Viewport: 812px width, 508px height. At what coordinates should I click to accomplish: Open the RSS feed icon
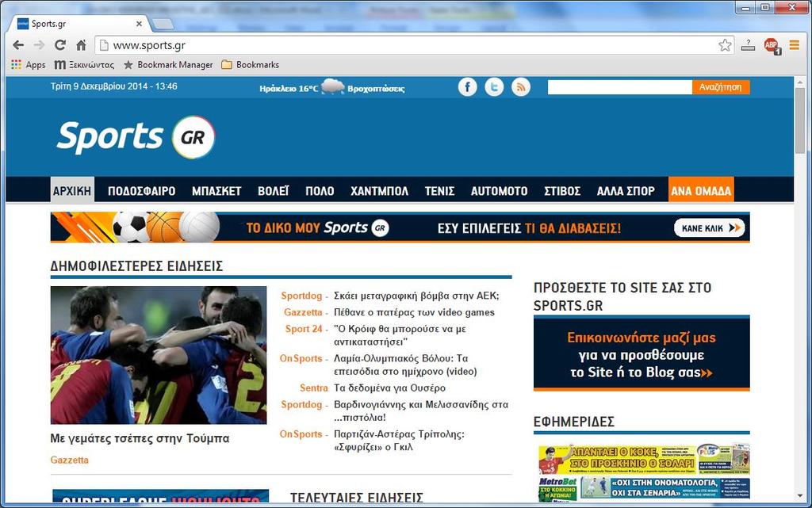[x=521, y=87]
